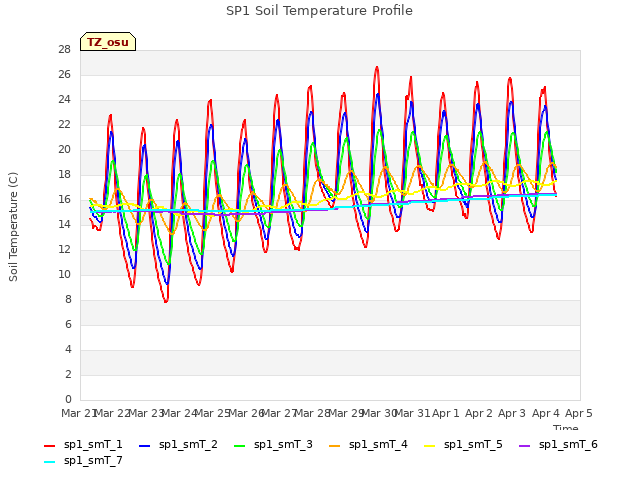Toggle the sp1_smT_1 legend entry

pos(83,444)
